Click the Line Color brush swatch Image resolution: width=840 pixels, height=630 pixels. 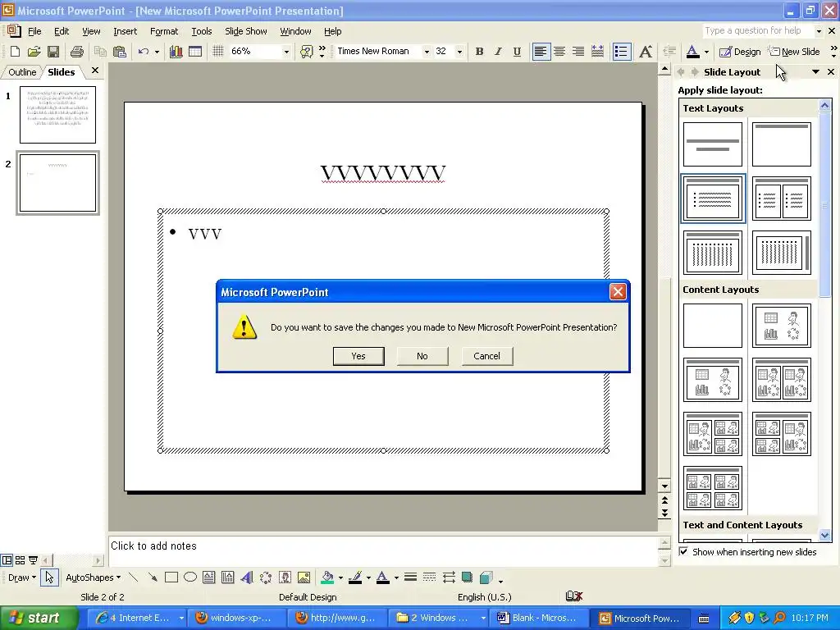(355, 577)
